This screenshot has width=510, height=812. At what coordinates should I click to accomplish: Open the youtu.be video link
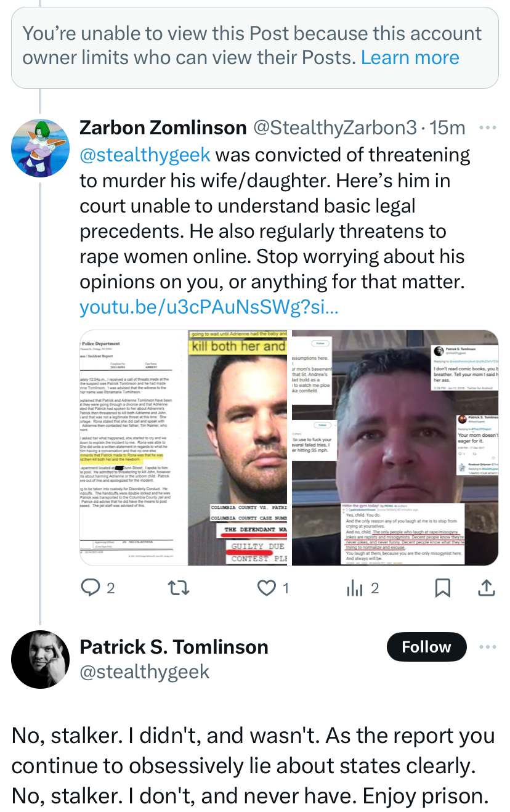[x=209, y=307]
